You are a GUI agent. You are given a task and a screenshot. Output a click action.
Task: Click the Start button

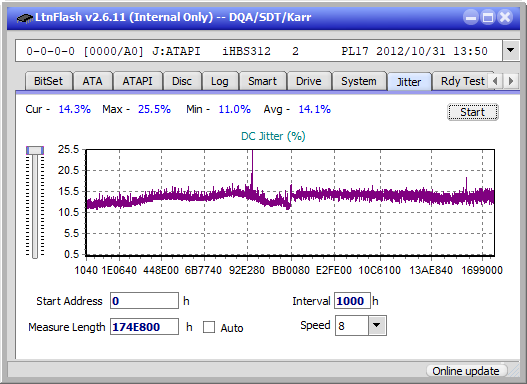(x=473, y=112)
